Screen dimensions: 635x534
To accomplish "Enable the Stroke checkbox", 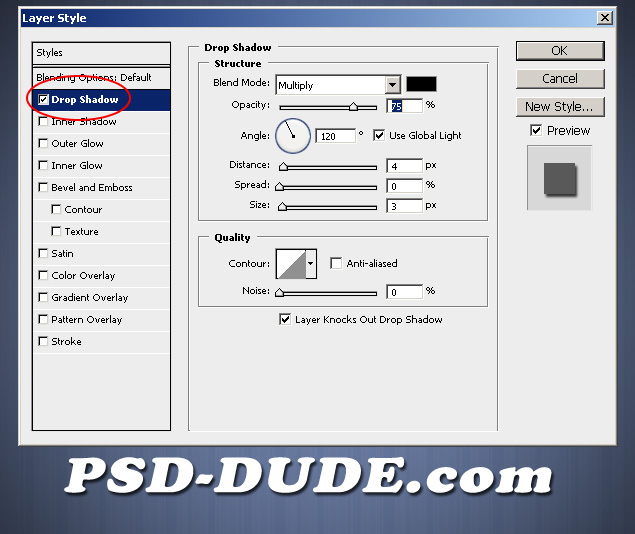I will pyautogui.click(x=43, y=341).
